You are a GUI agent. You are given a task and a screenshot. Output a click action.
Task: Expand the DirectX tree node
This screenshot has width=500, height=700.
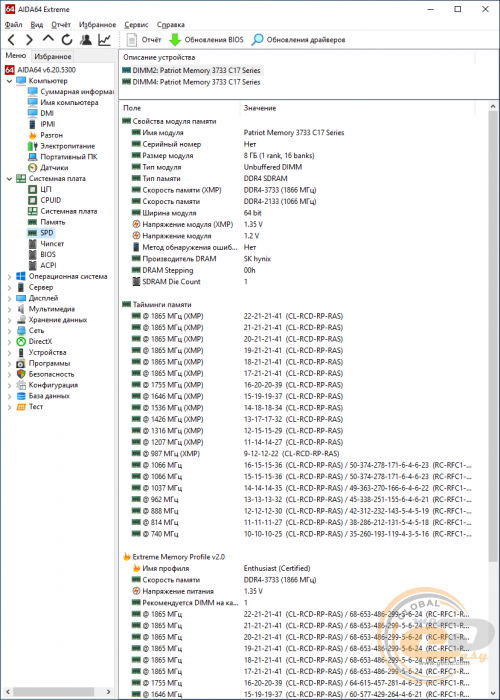click(x=9, y=342)
